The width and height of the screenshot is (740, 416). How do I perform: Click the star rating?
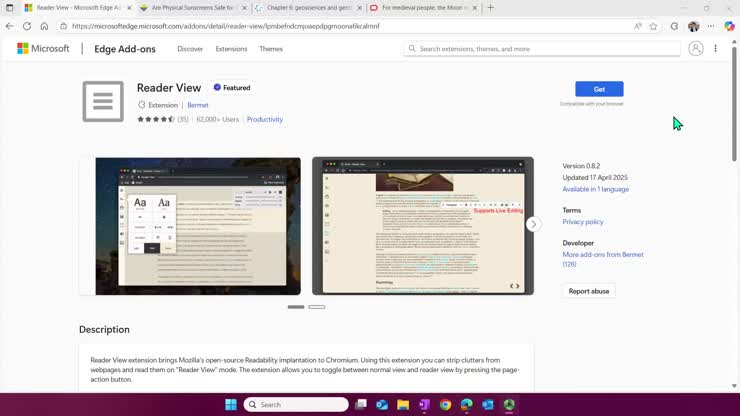coord(156,119)
